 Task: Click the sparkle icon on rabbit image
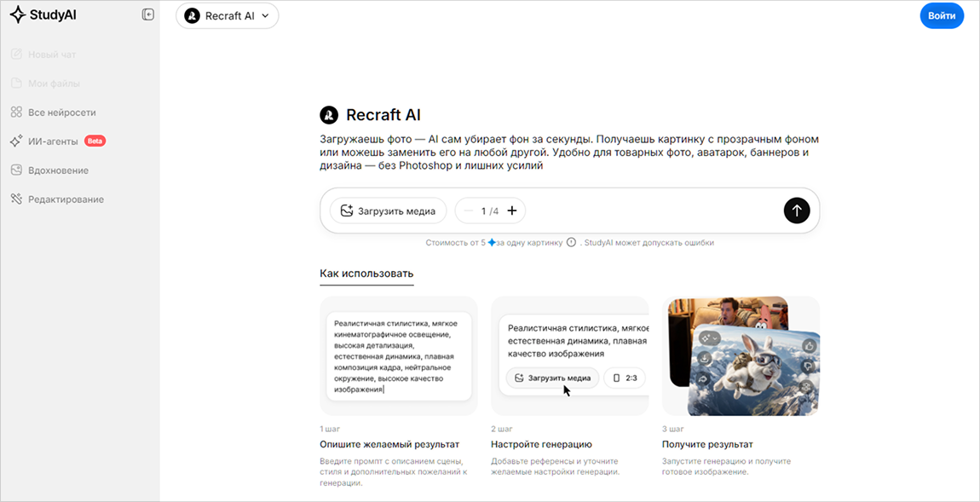(709, 338)
